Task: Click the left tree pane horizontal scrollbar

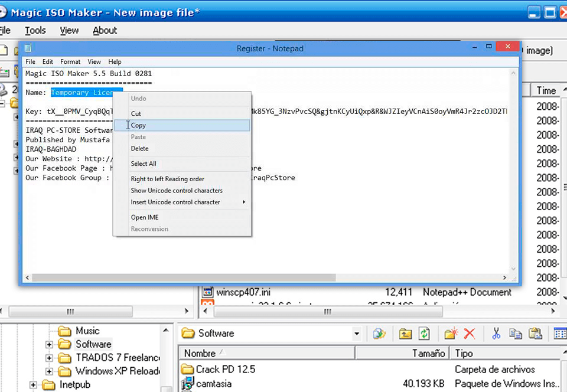Action: [x=70, y=312]
